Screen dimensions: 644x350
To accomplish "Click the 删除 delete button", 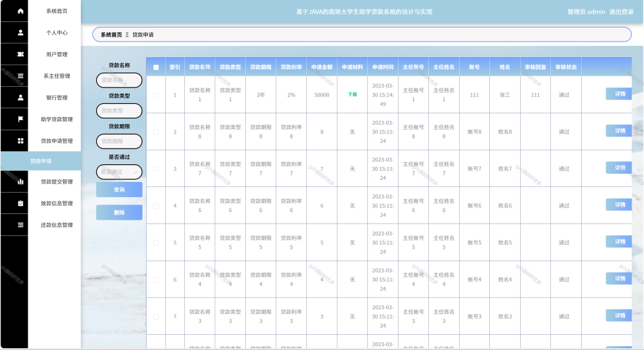I will pyautogui.click(x=119, y=213).
